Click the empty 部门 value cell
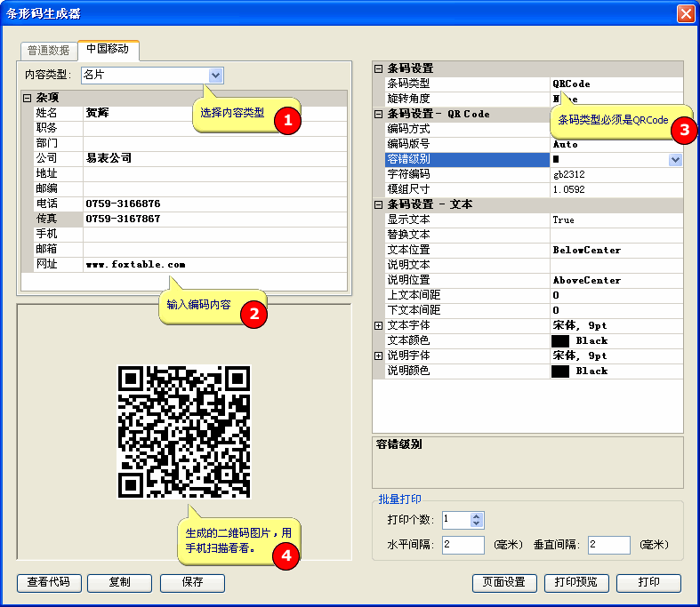Viewport: 700px width, 607px height. click(215, 144)
